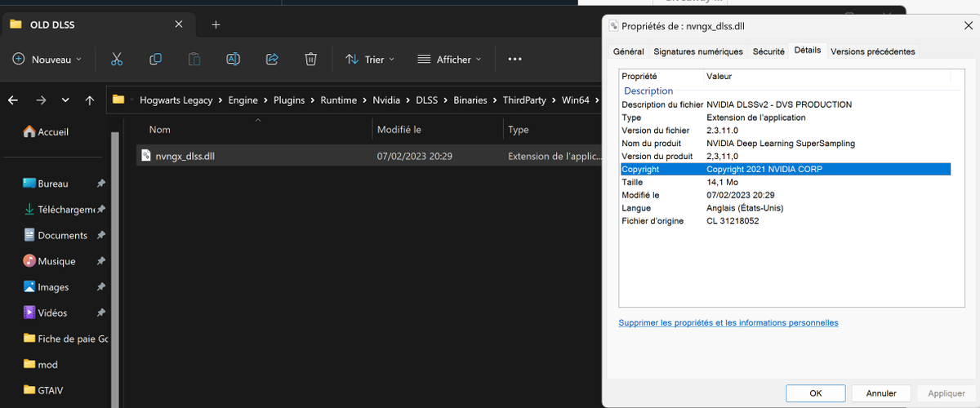Viewport: 980px width, 408px height.
Task: Switch to Versions précédentes tab
Action: point(872,51)
